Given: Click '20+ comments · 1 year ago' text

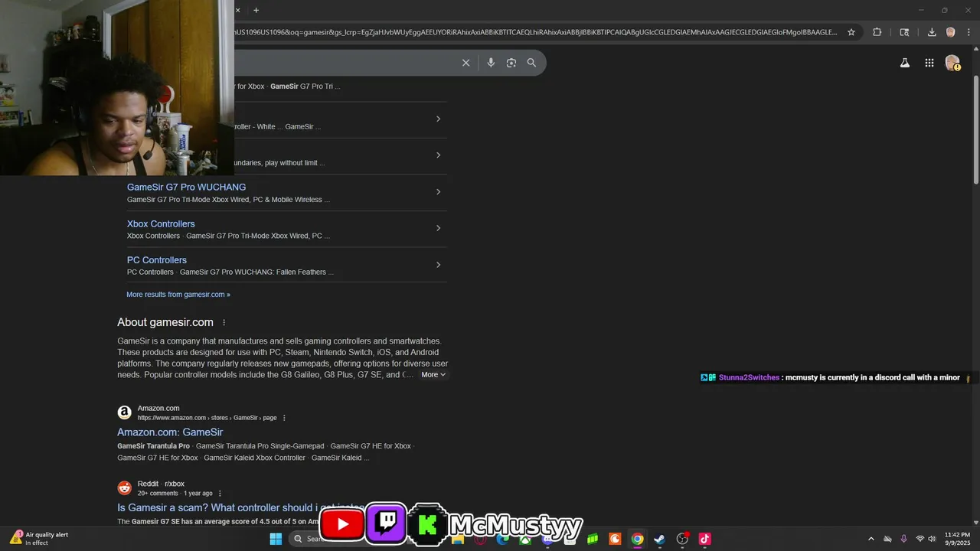Looking at the screenshot, I should pos(175,494).
